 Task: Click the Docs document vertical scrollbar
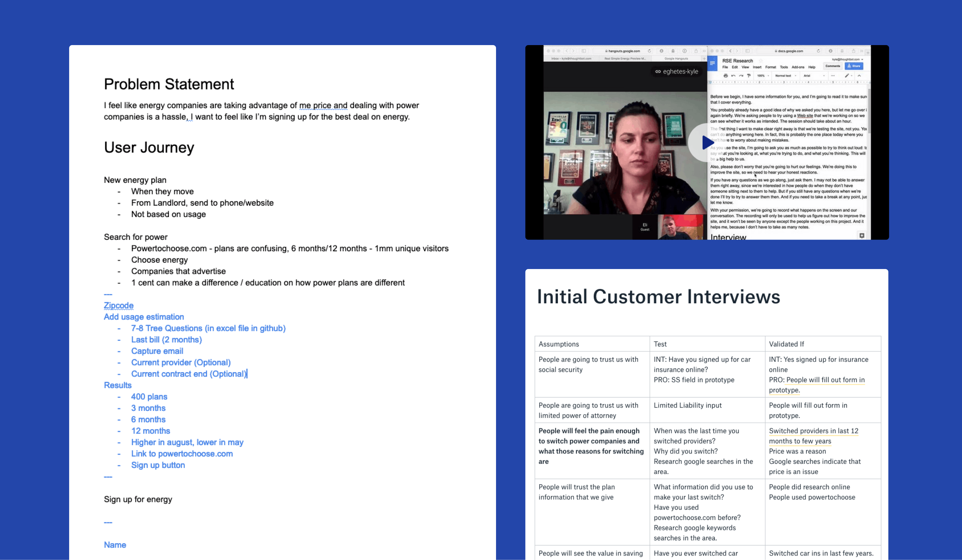(x=869, y=111)
